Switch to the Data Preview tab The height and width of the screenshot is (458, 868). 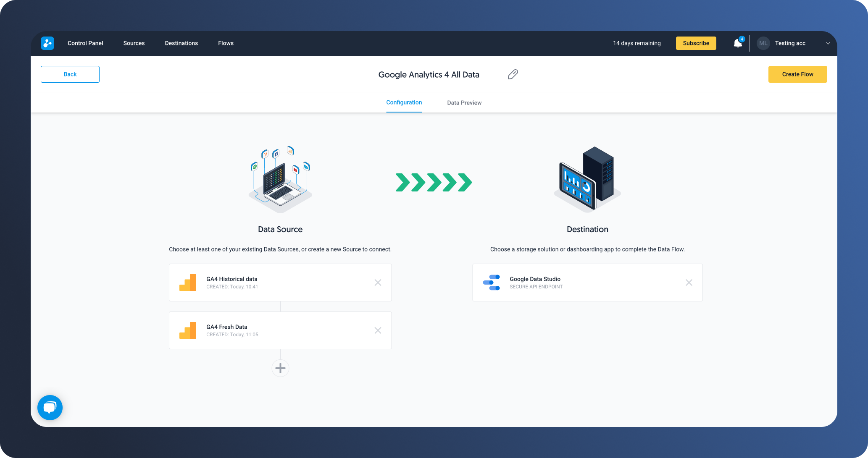(464, 103)
